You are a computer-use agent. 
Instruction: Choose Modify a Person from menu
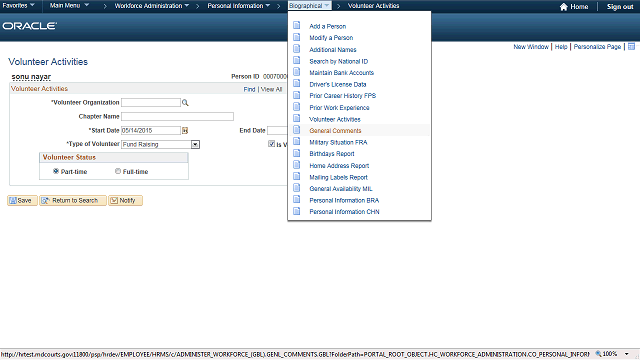click(x=331, y=38)
